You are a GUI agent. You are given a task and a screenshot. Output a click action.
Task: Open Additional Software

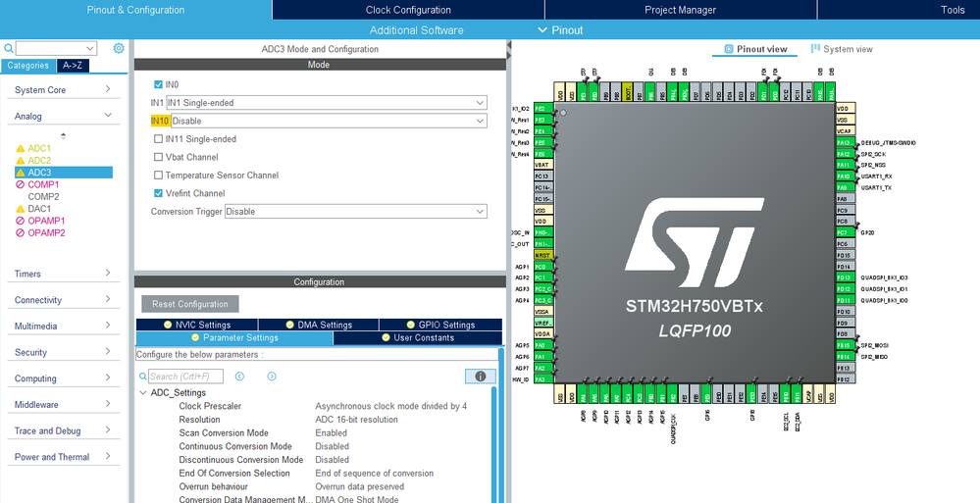(416, 30)
